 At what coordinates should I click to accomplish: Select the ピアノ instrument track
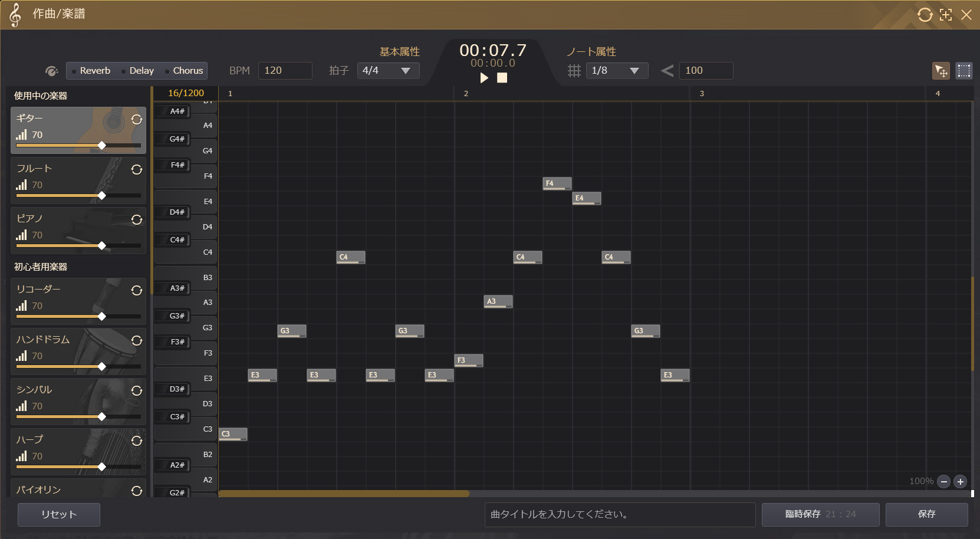click(x=71, y=224)
